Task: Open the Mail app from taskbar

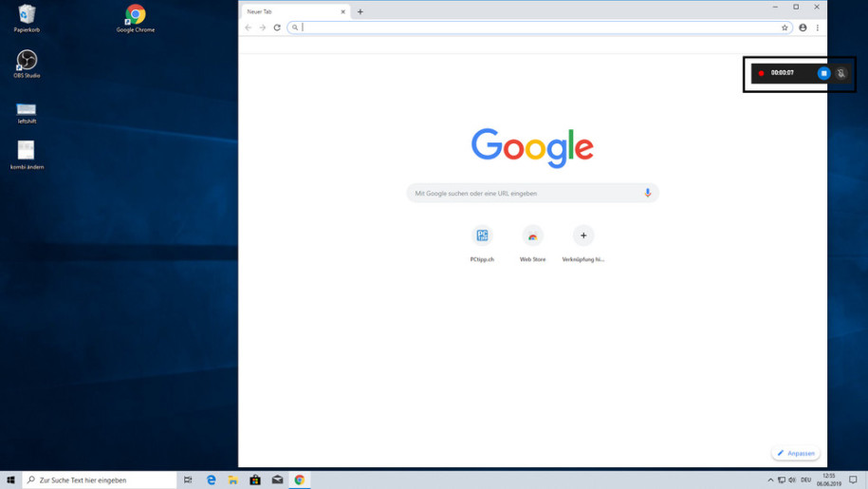Action: pos(277,480)
